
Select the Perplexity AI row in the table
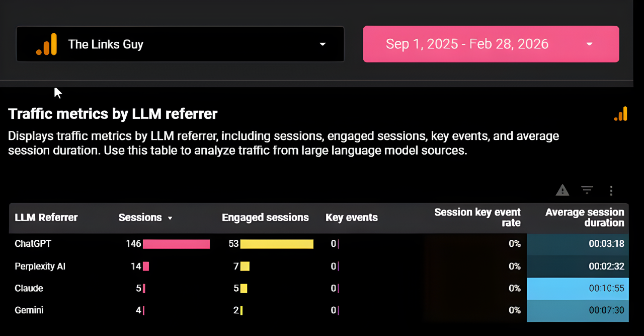point(40,266)
